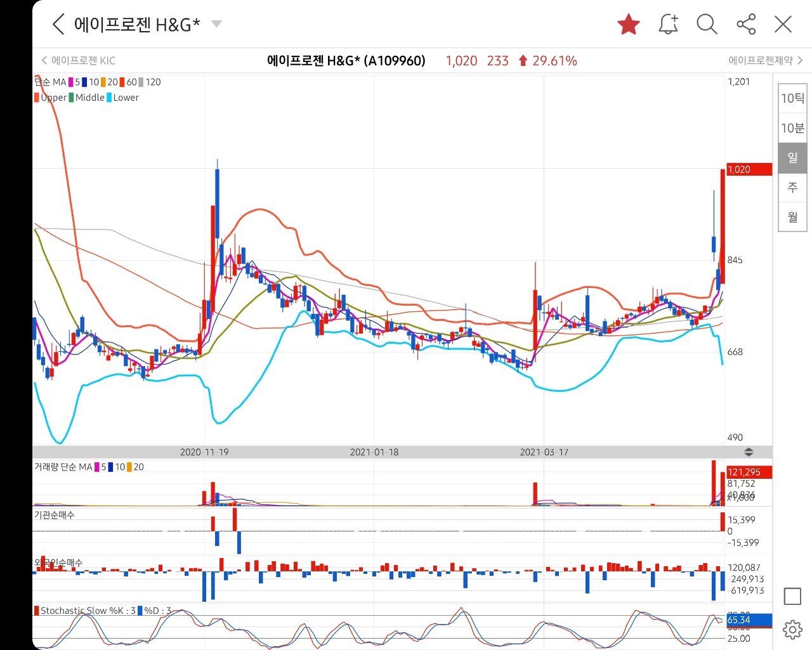Open the chart settings gear icon

792,630
